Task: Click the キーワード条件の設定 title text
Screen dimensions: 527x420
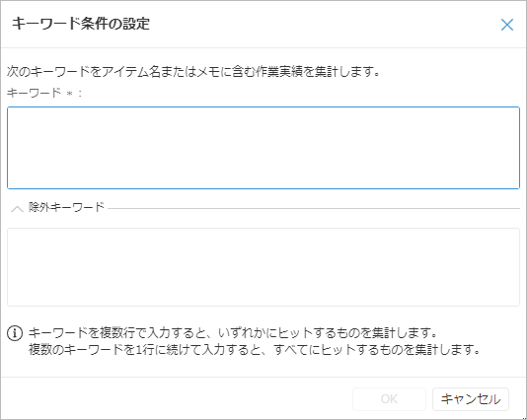Action: [81, 24]
